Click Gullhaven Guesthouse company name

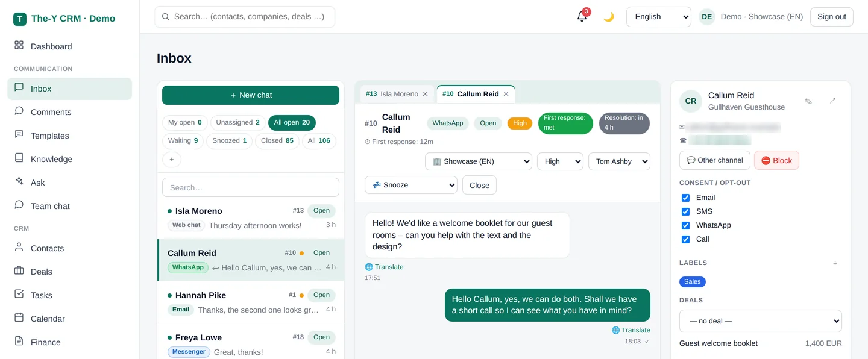pos(746,107)
